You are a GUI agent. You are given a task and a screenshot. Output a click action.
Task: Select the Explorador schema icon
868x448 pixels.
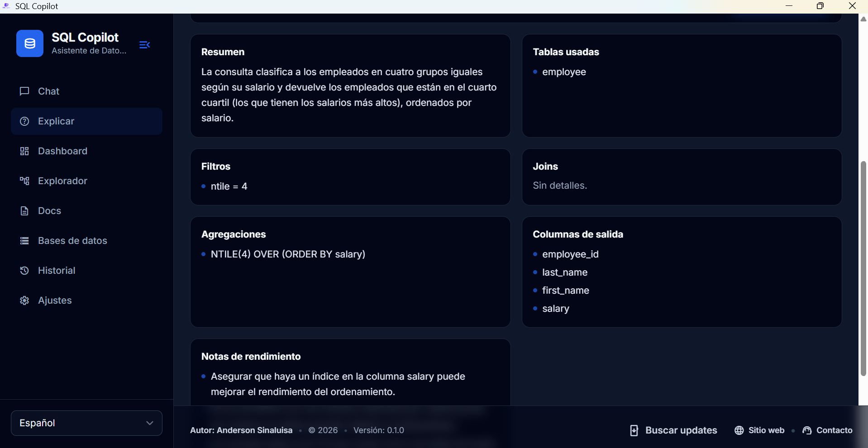pyautogui.click(x=24, y=181)
